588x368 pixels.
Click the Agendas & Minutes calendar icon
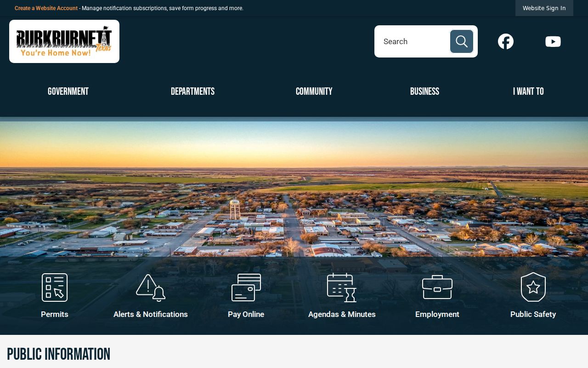[342, 287]
